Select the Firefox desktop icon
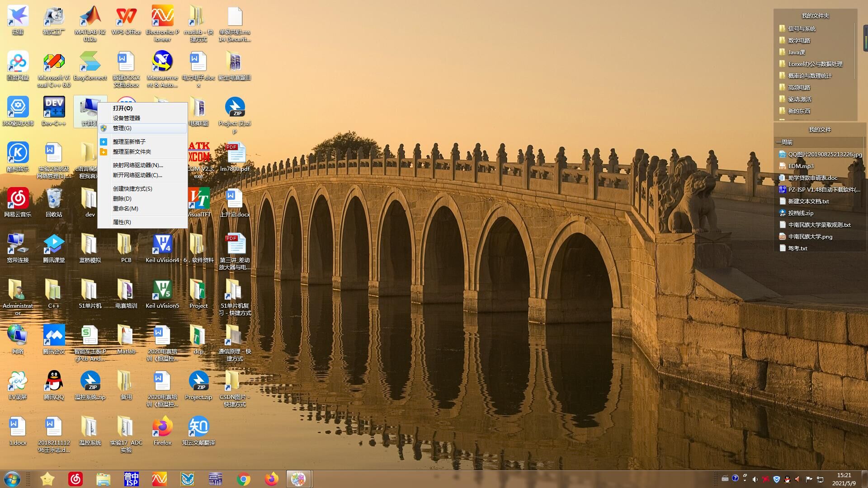The width and height of the screenshot is (868, 488). [162, 431]
